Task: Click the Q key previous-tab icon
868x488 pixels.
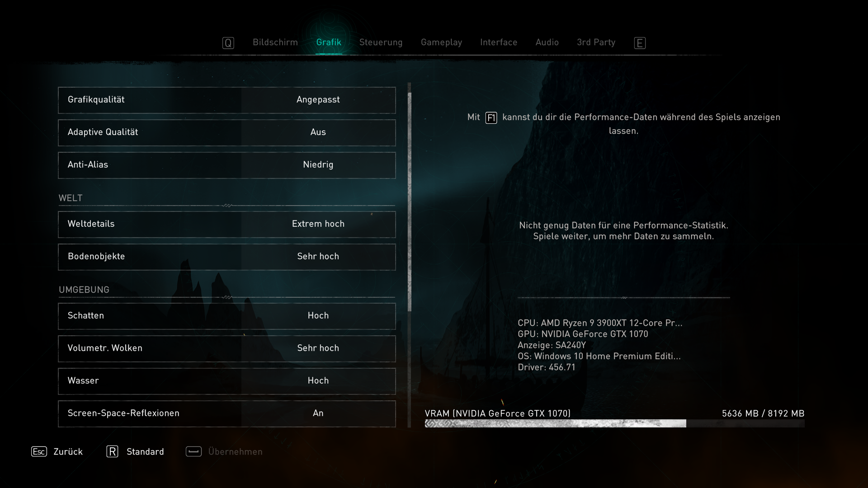Action: click(x=228, y=43)
